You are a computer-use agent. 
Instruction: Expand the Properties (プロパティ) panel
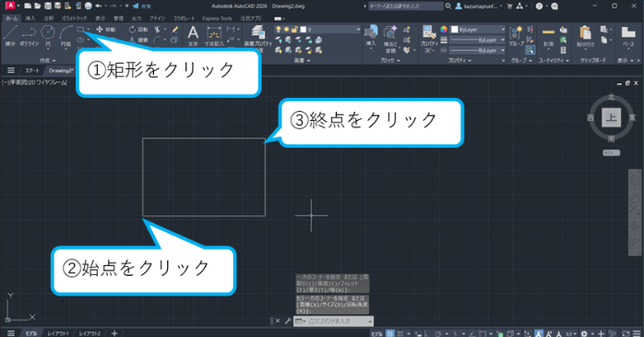point(459,60)
